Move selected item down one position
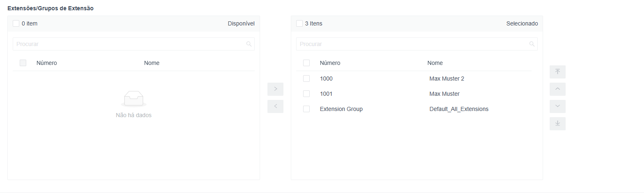 (557, 106)
